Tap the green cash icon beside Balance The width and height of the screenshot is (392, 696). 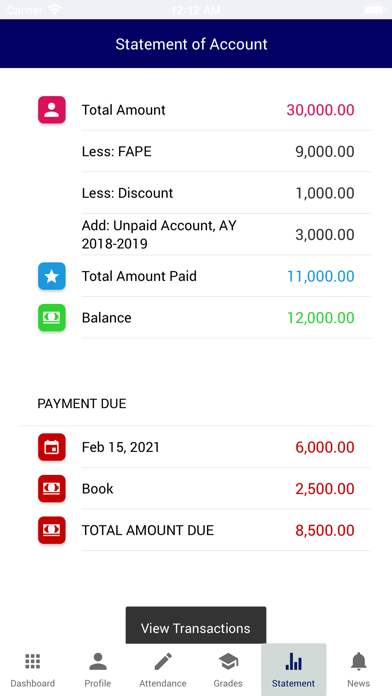point(51,317)
